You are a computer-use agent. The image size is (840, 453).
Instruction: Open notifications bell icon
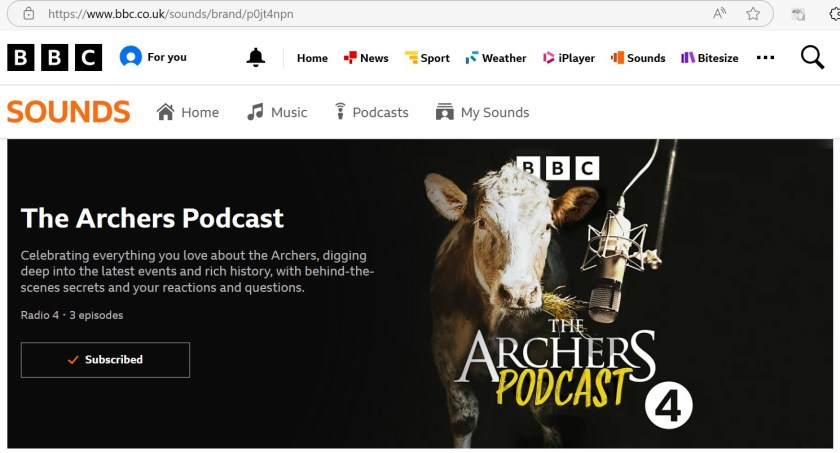pyautogui.click(x=256, y=58)
